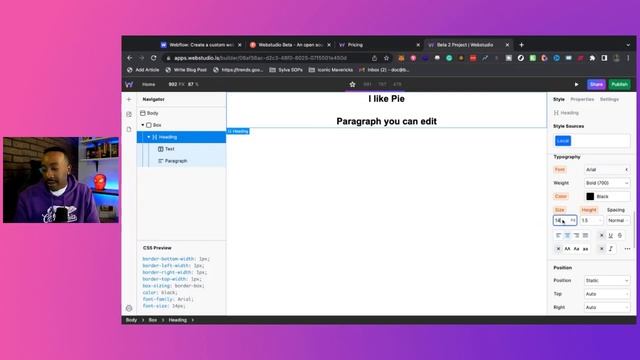The image size is (640, 360).
Task: Align text right in Typography
Action: [x=576, y=236]
